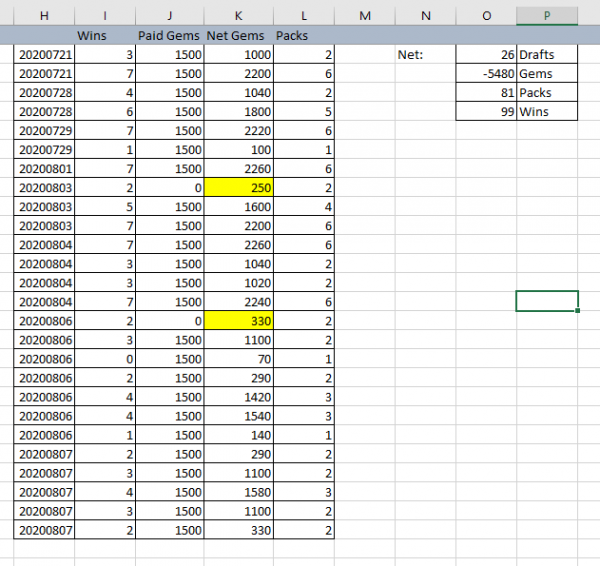The image size is (600, 566).
Task: Click the column O header
Action: coord(486,14)
